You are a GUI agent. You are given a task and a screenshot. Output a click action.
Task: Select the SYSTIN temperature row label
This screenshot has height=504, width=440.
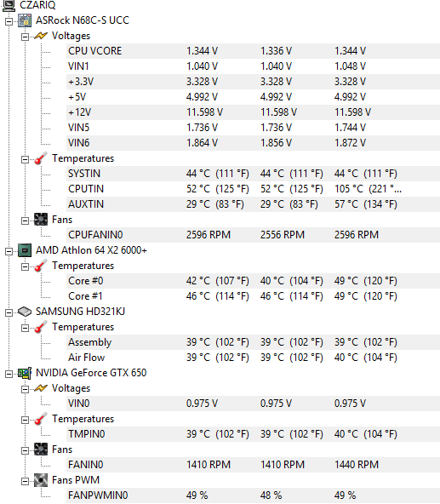point(84,174)
